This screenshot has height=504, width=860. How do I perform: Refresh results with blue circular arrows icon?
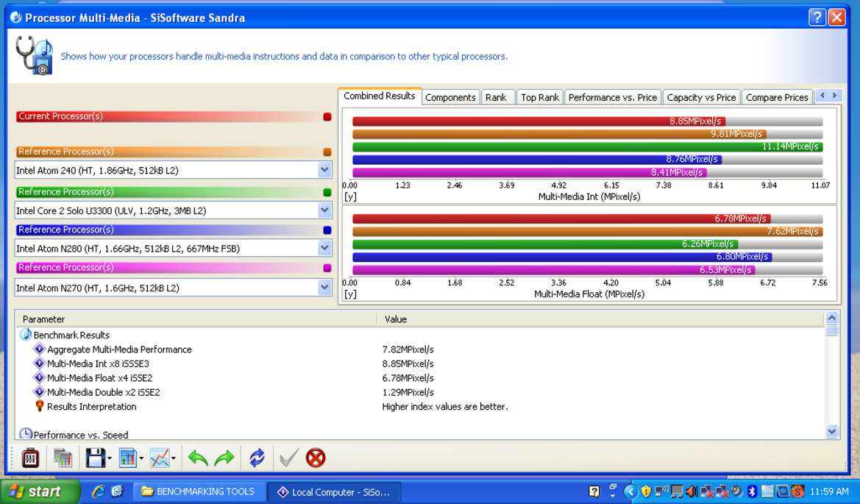click(x=257, y=458)
